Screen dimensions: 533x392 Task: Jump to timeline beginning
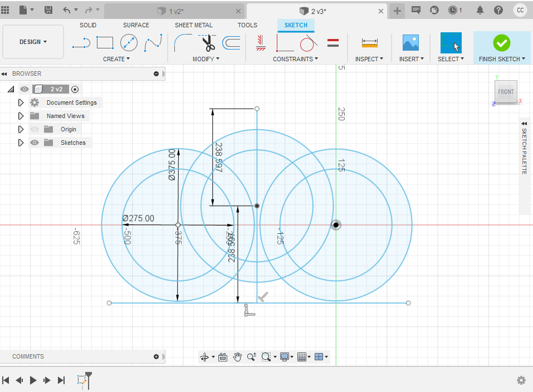tap(6, 380)
